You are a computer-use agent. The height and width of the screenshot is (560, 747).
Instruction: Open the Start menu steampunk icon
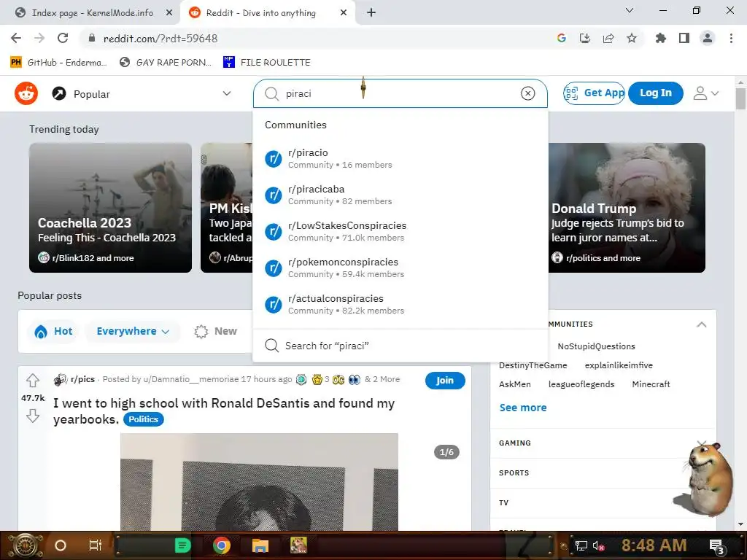(25, 545)
